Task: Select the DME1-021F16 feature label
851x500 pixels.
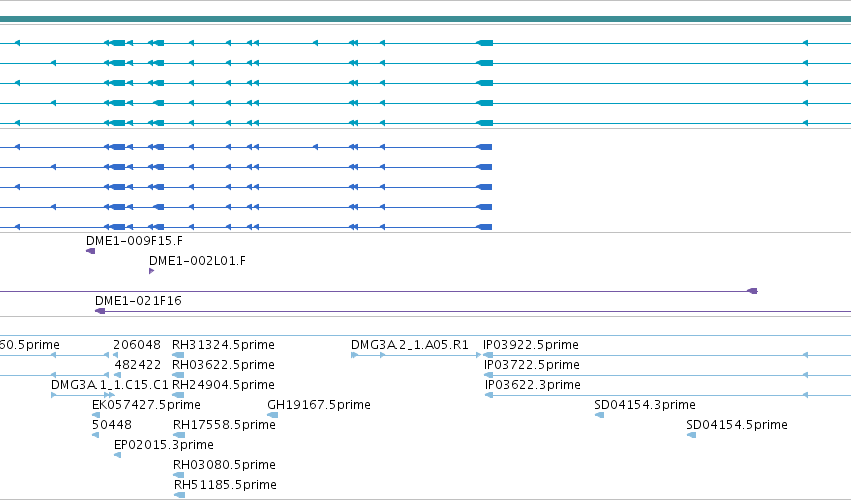Action: [138, 301]
